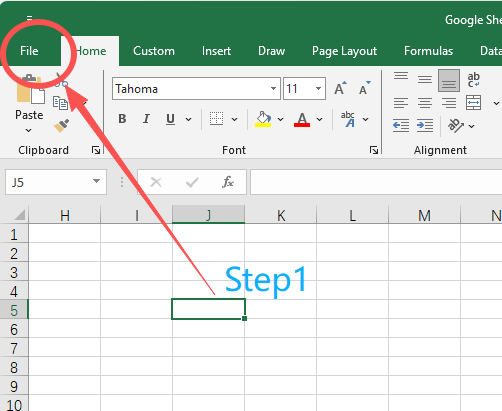Image resolution: width=502 pixels, height=411 pixels.
Task: Click the abc phonetic guide icon
Action: coord(348,119)
